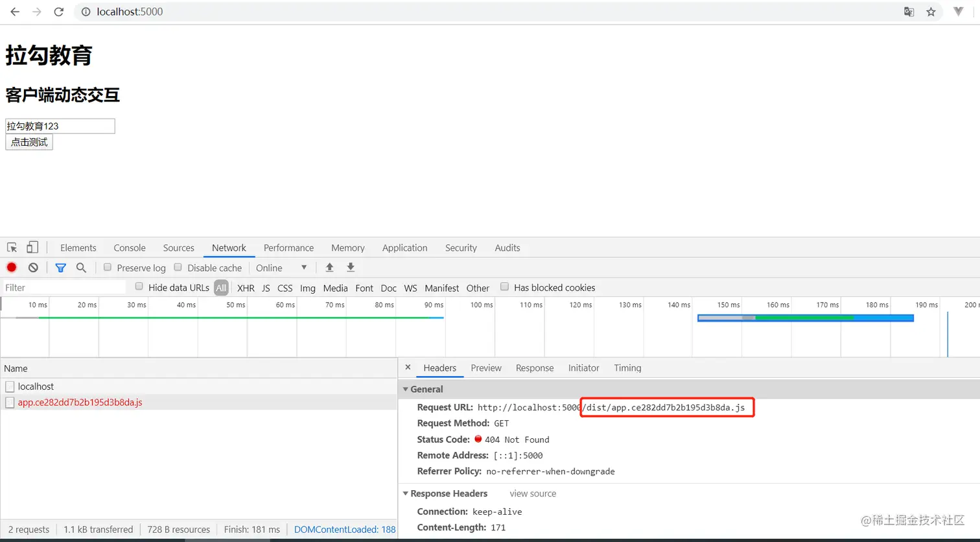Click the network Filter text field
980x542 pixels.
(x=64, y=287)
